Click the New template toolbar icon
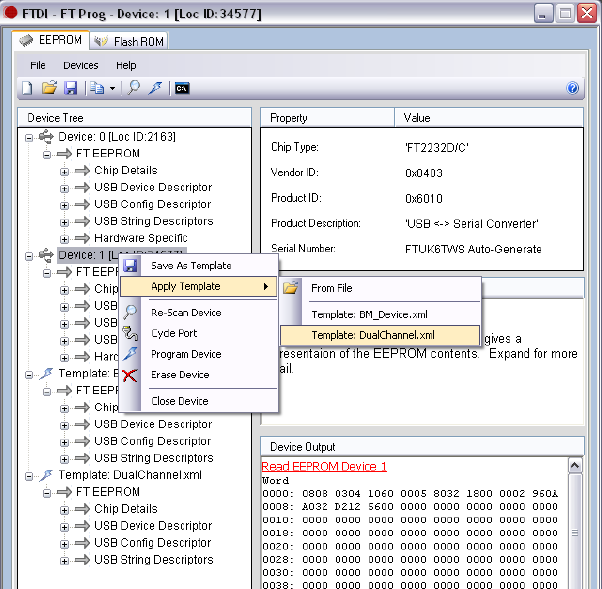The width and height of the screenshot is (602, 589). point(27,88)
